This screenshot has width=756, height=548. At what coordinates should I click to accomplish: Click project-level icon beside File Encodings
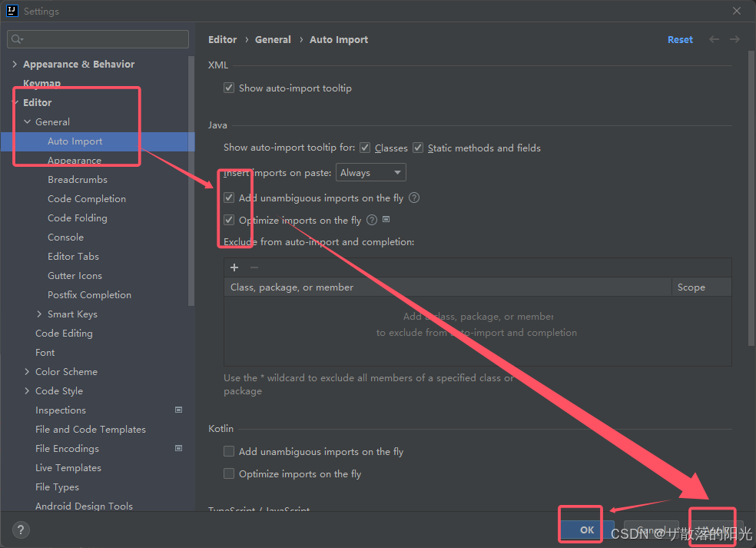(x=178, y=449)
